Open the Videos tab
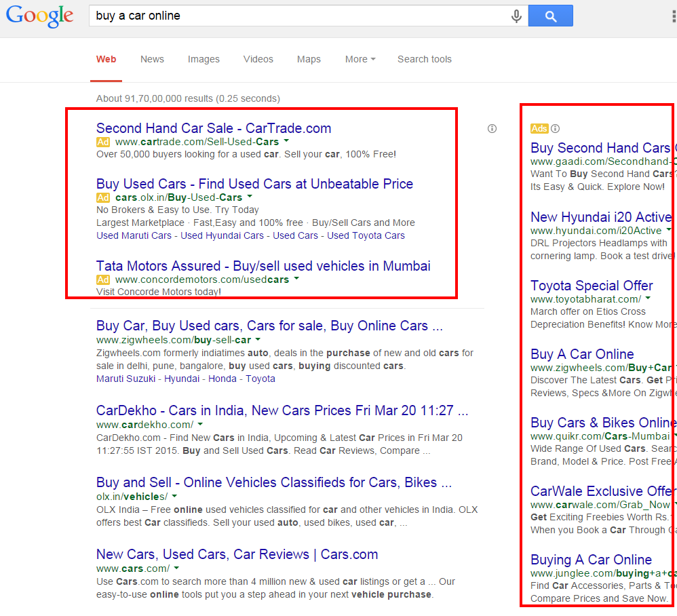 click(x=258, y=59)
